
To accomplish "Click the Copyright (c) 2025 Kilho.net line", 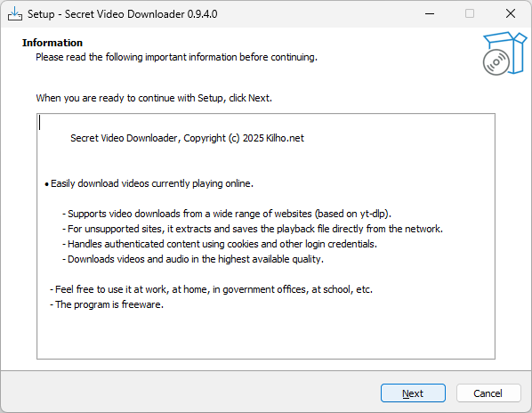I will [x=187, y=138].
